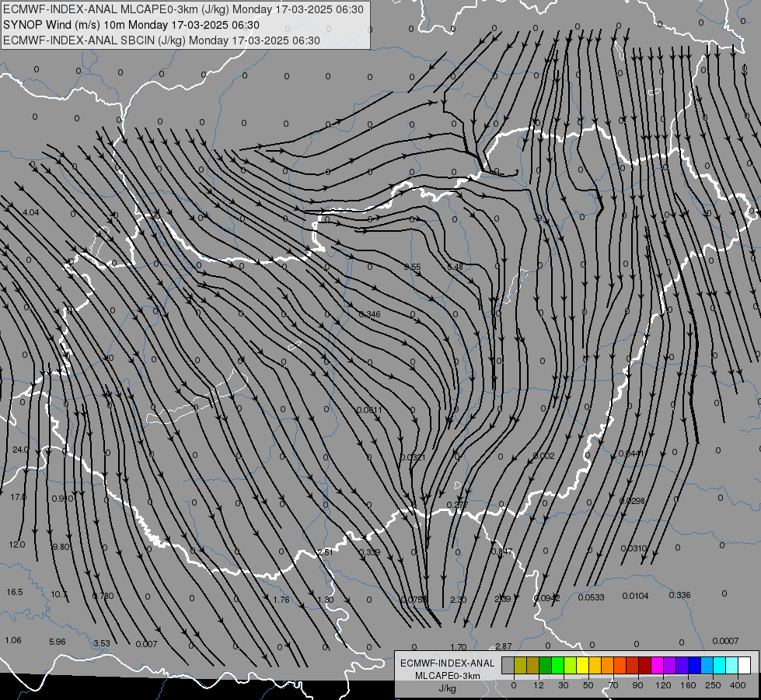Viewport: 761px width, 700px height.
Task: Click the map value 3.53
Action: pyautogui.click(x=101, y=643)
